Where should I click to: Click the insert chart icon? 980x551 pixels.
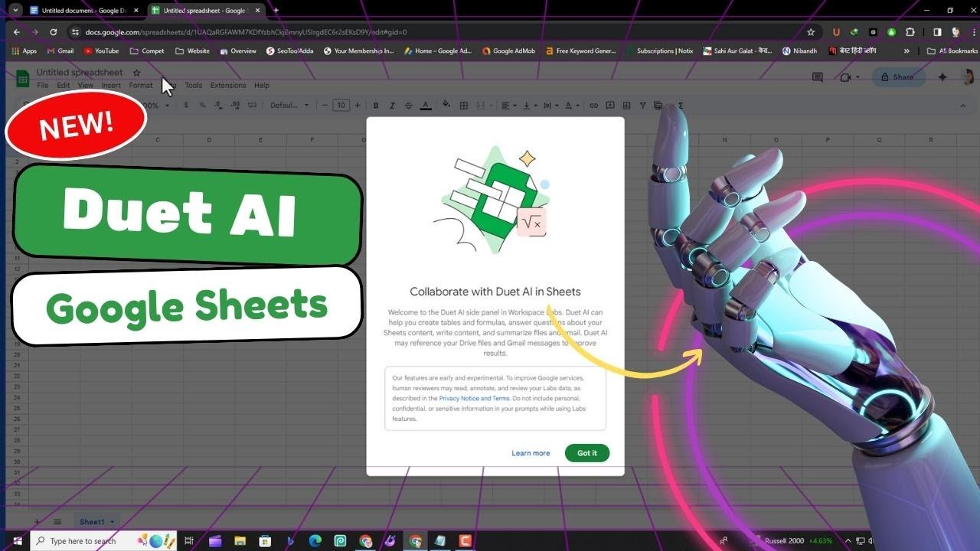tap(627, 106)
